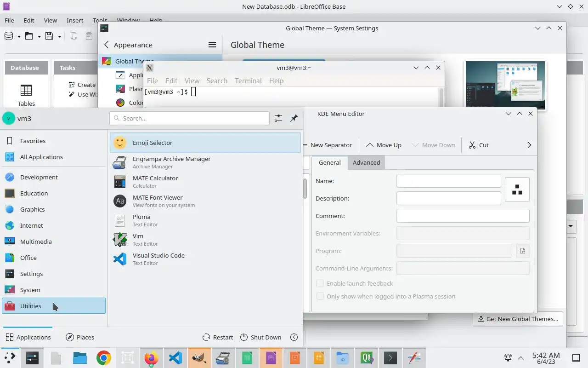This screenshot has width=588, height=368.
Task: Open Firefox from the taskbar
Action: (151, 358)
